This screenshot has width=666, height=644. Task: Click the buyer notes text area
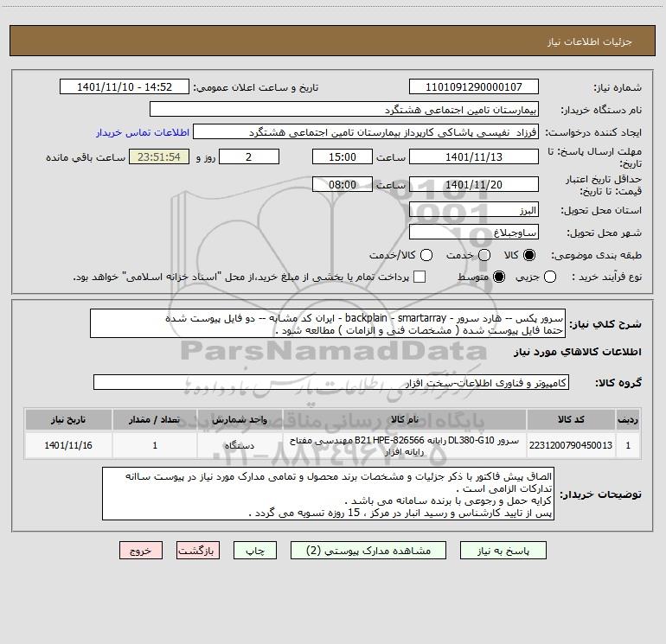point(328,494)
